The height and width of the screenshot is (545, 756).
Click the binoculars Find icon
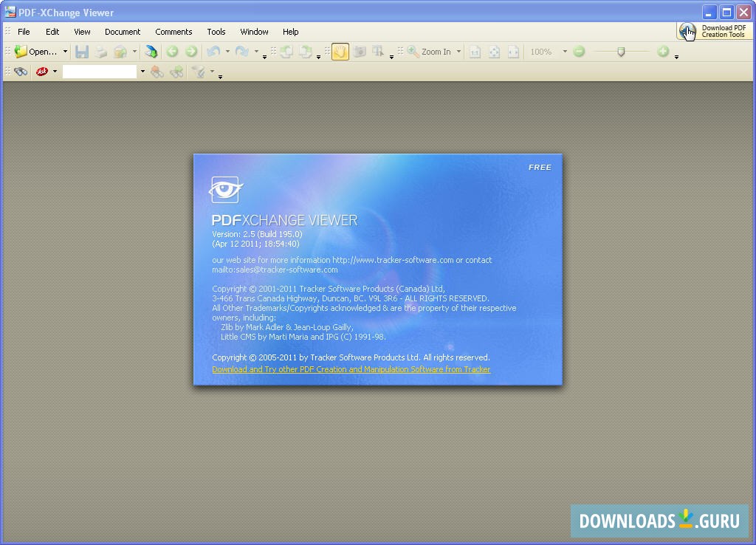pyautogui.click(x=21, y=72)
